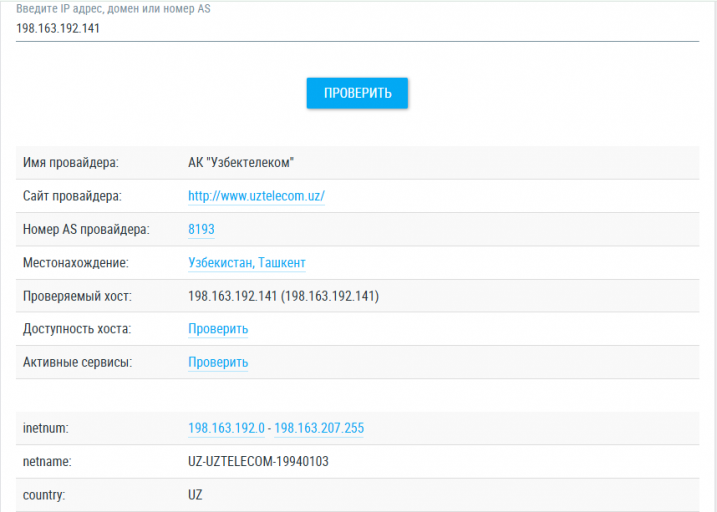The image size is (717, 512).
Task: Open AS number 8193 link
Action: pyautogui.click(x=201, y=229)
